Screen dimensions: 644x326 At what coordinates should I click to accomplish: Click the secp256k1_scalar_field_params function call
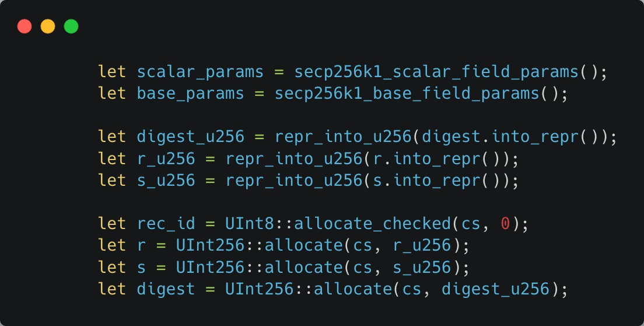point(436,72)
